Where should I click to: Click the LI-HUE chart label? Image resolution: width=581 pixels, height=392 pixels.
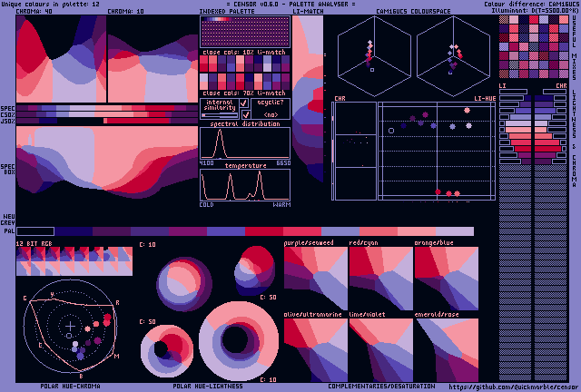point(485,99)
